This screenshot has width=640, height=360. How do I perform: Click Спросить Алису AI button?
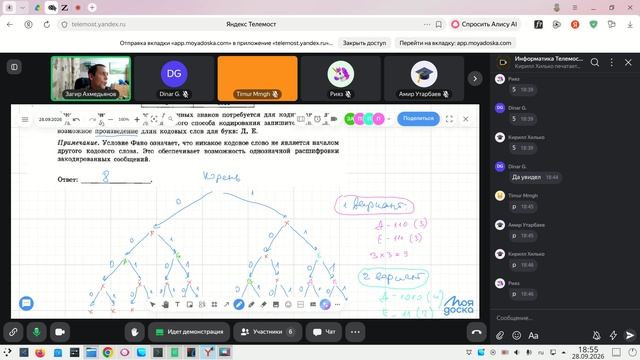coord(484,24)
